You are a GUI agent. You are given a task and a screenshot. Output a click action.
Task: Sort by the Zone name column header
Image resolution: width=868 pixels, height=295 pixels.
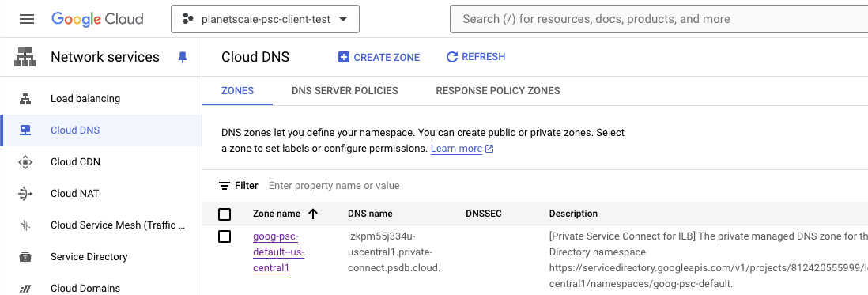point(276,214)
